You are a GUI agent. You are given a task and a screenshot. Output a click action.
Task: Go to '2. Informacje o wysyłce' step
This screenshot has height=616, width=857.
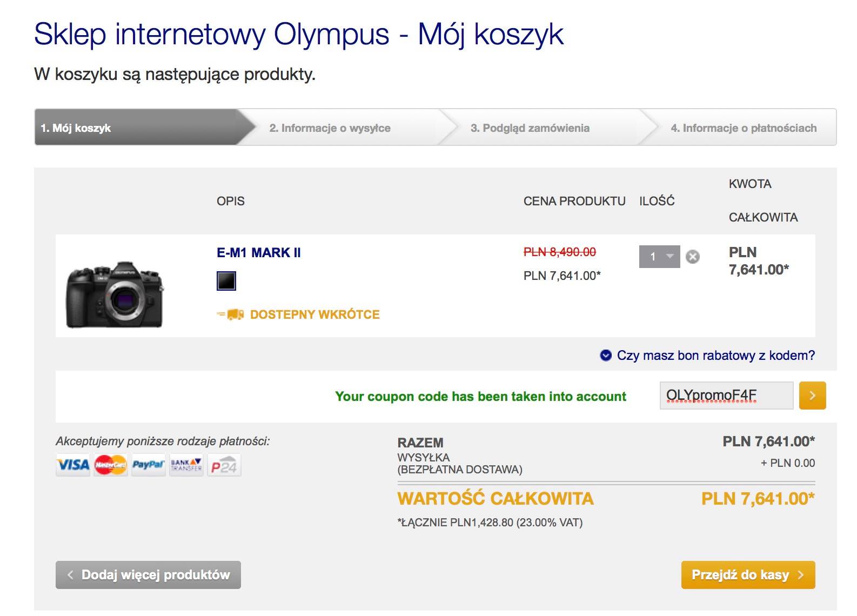coord(330,128)
